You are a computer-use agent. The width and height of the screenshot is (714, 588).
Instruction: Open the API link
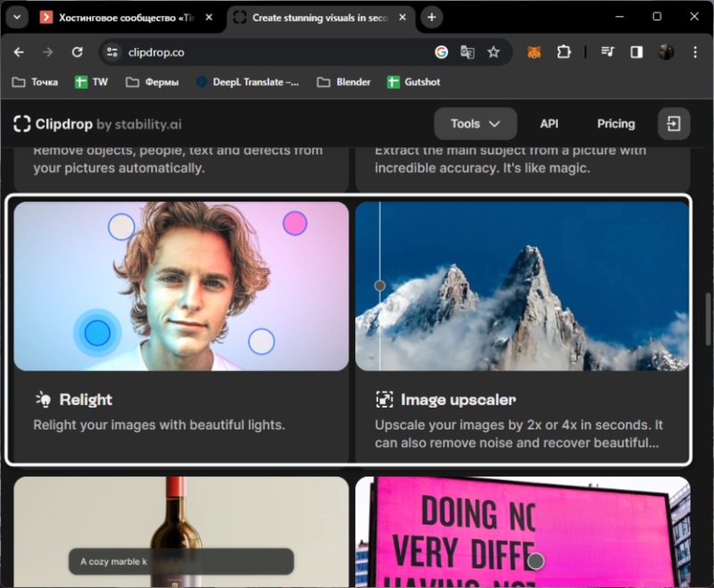pos(549,124)
